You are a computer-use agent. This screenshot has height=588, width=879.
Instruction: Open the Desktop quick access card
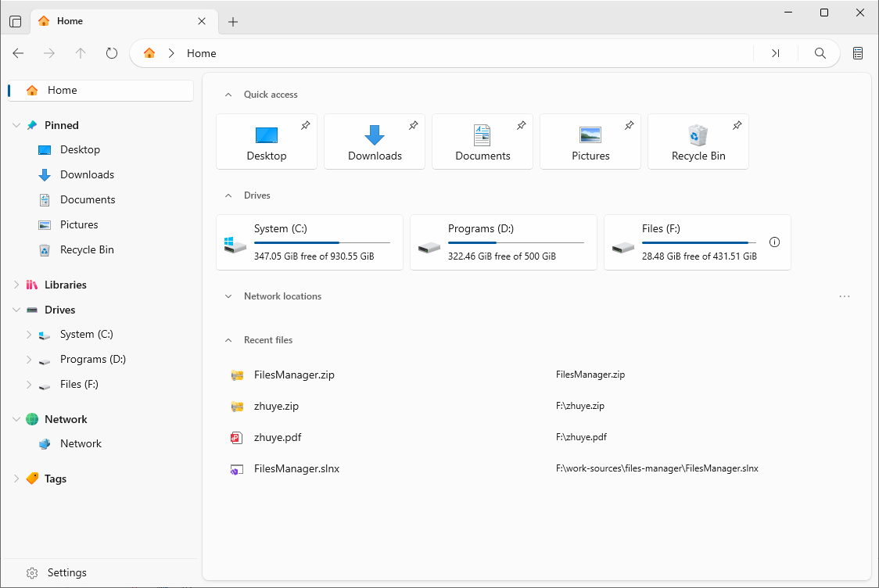(x=266, y=142)
